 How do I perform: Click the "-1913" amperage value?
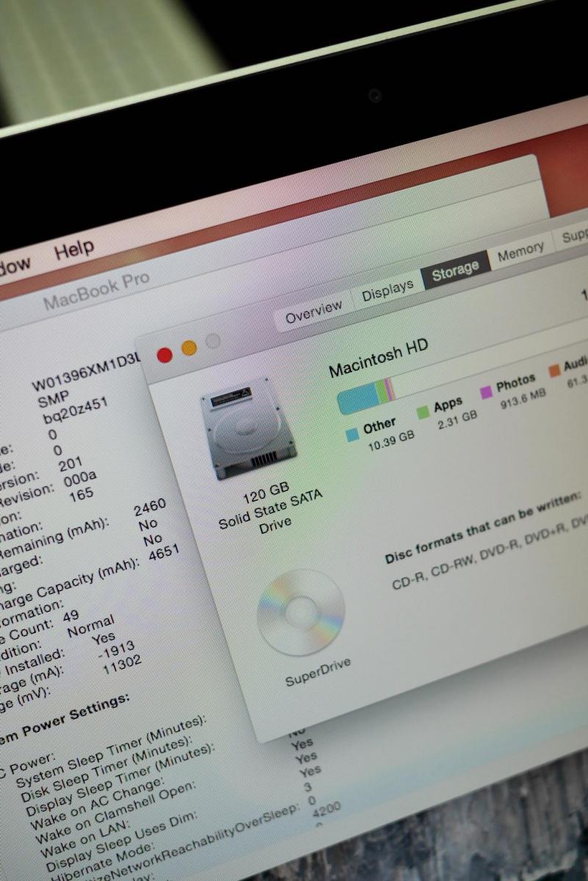click(x=116, y=651)
